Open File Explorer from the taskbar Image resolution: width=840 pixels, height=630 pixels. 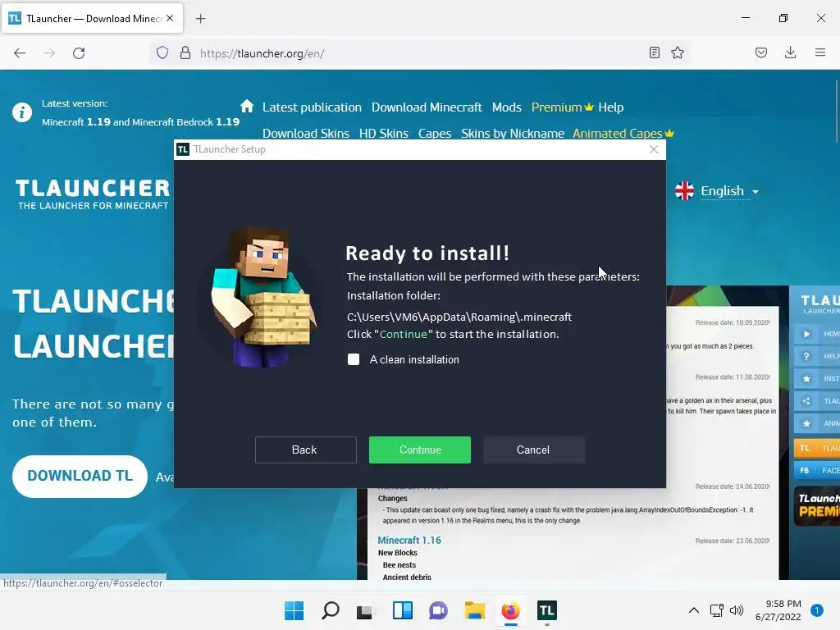(475, 610)
